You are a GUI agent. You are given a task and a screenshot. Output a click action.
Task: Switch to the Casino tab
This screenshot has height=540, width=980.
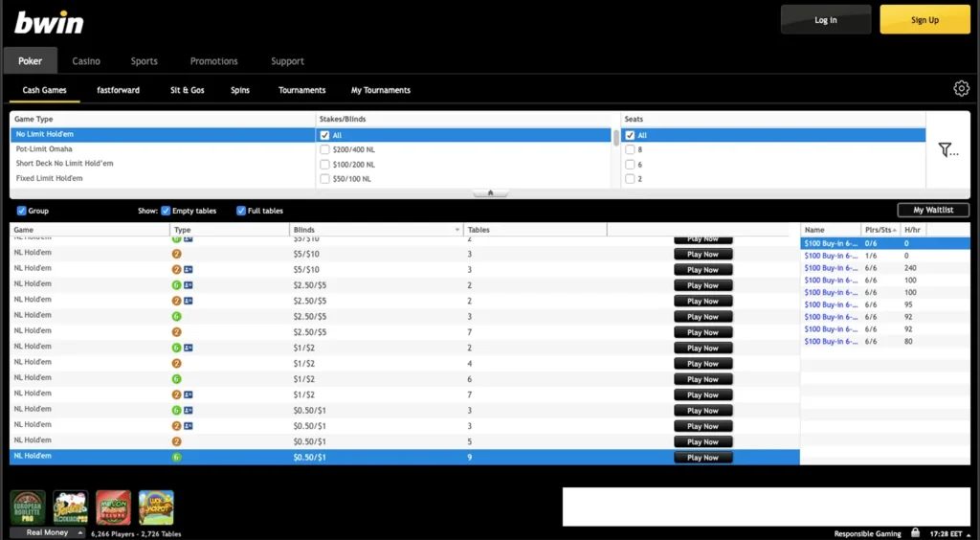(x=86, y=61)
